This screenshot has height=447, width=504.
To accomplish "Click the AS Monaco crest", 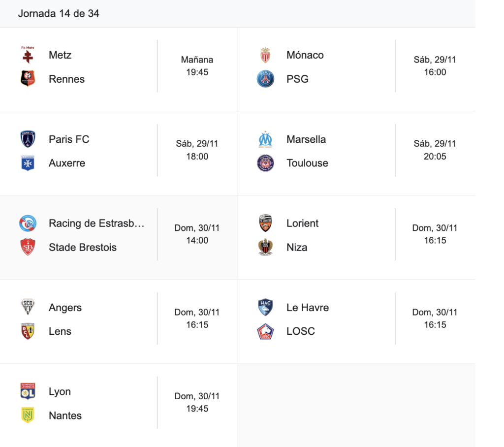I will pyautogui.click(x=265, y=55).
